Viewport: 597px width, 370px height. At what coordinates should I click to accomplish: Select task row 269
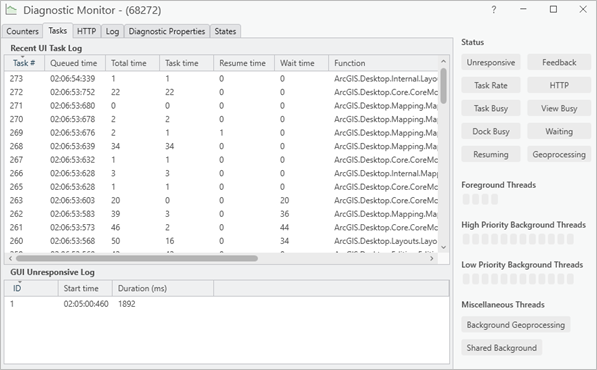(221, 132)
